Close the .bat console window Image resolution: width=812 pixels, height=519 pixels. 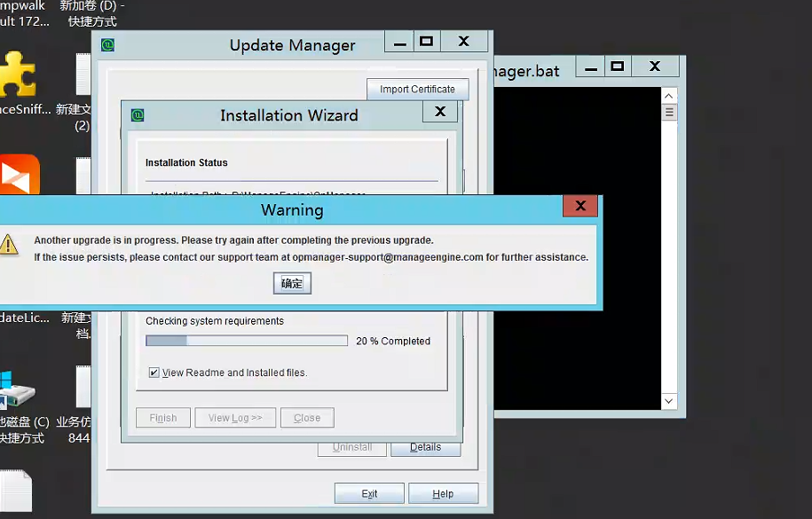(x=655, y=67)
